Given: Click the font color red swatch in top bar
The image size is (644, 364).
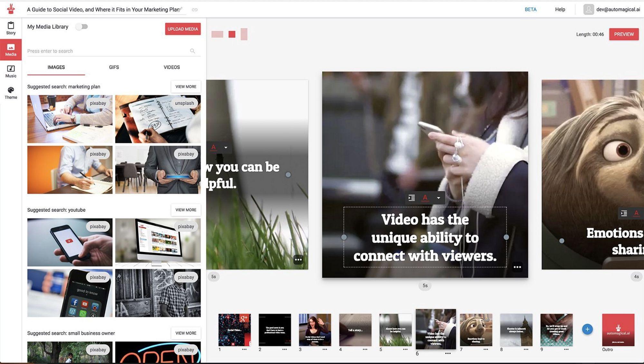Looking at the screenshot, I should click(232, 34).
